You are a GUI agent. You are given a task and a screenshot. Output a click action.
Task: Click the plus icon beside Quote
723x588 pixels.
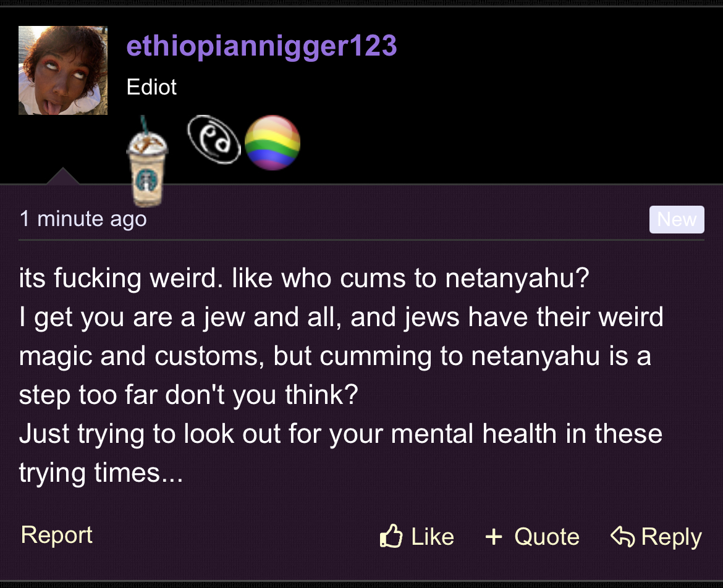(494, 537)
